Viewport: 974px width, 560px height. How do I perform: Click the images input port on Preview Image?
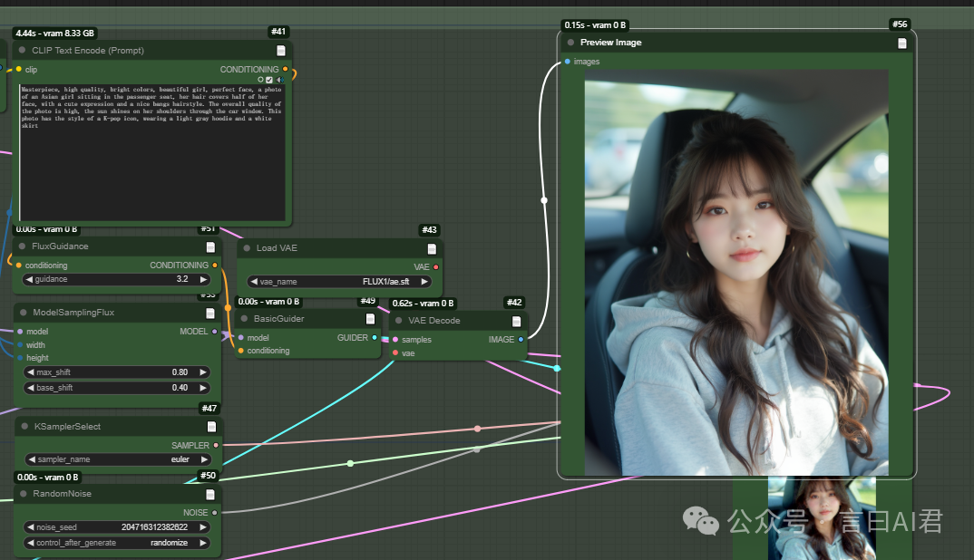[567, 62]
